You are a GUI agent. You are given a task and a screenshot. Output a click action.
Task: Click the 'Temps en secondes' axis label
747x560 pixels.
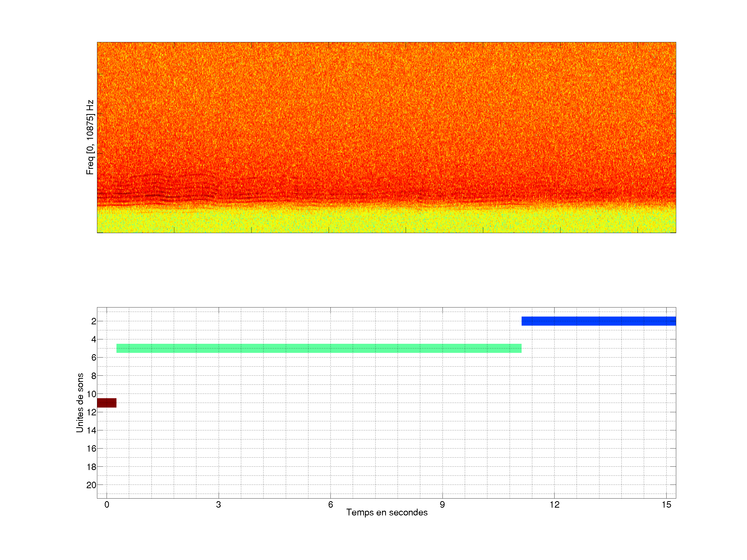pos(387,512)
